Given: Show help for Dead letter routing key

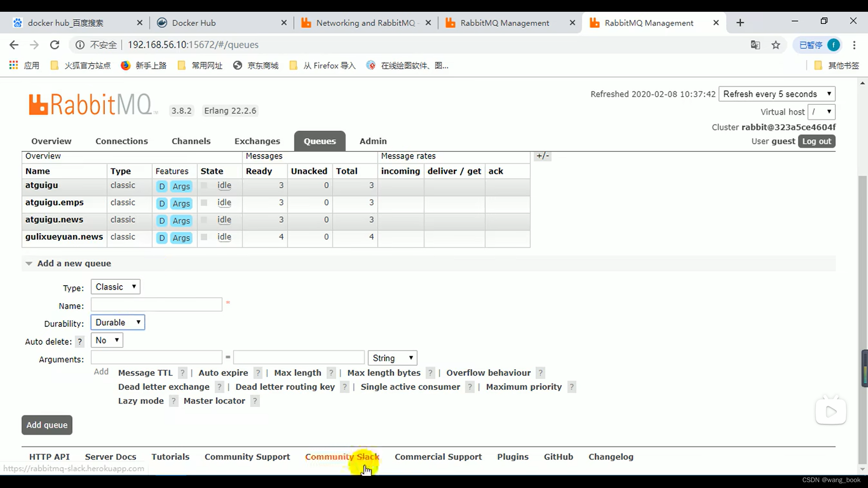Looking at the screenshot, I should click(344, 387).
